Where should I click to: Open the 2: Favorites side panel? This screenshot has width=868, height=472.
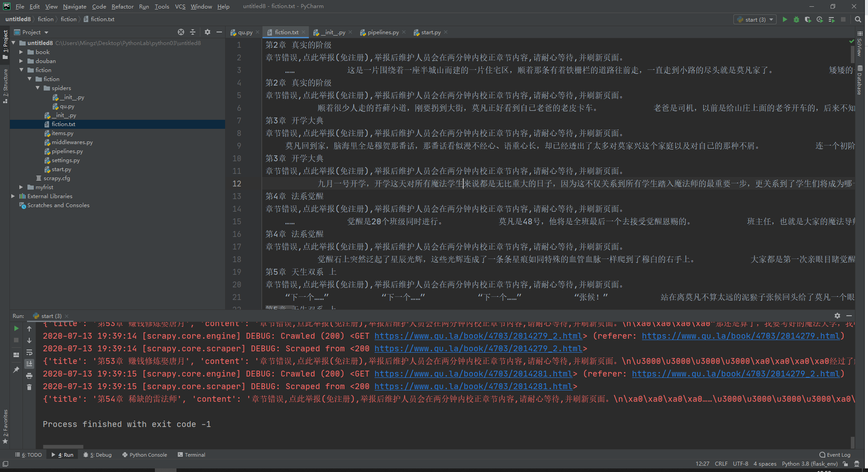click(5, 426)
